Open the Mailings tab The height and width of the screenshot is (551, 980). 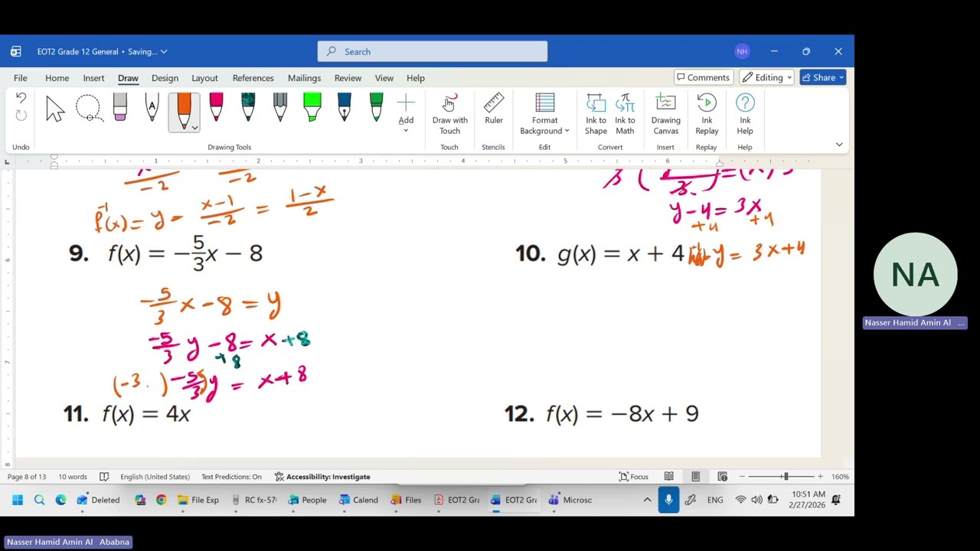tap(304, 78)
